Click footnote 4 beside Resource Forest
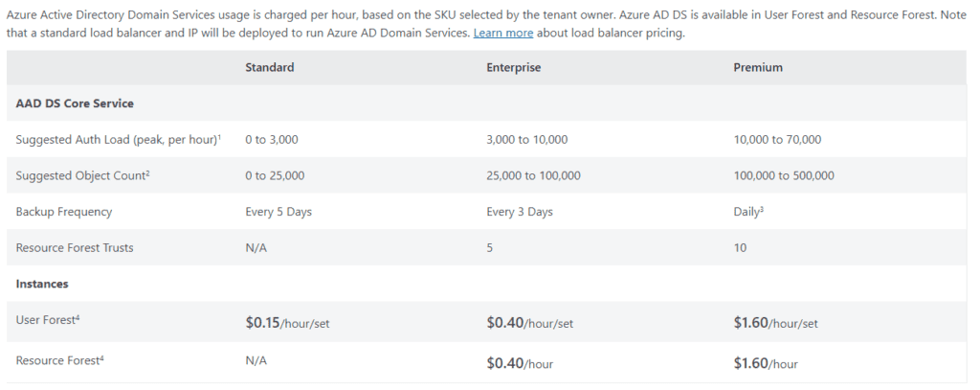 (x=101, y=358)
